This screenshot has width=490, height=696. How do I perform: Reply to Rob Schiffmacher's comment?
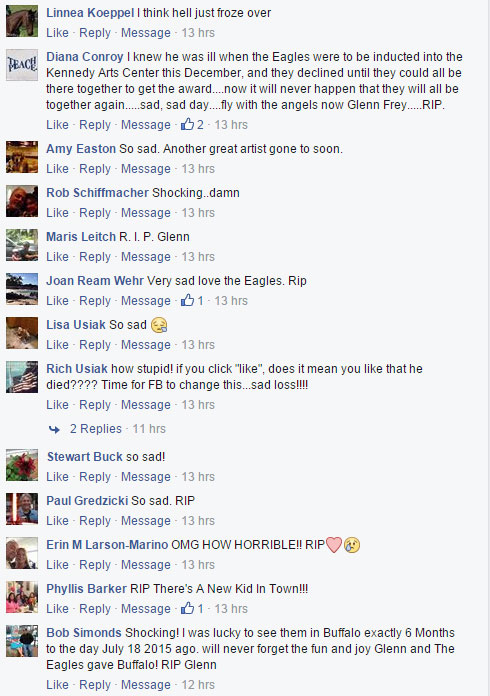pos(95,213)
